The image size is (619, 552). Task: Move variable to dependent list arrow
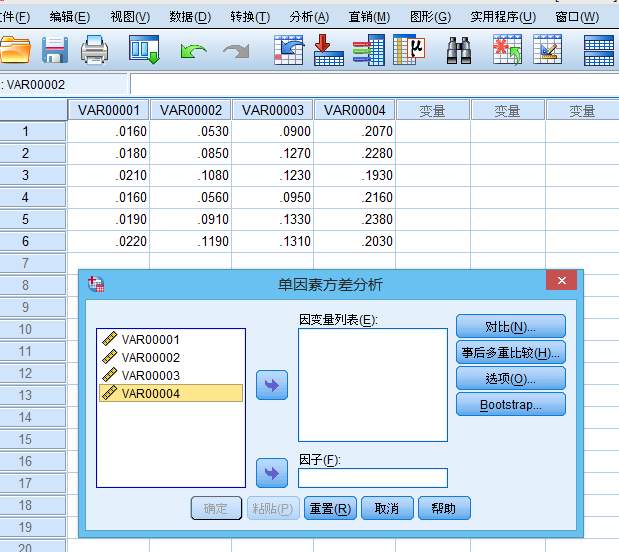pos(272,385)
